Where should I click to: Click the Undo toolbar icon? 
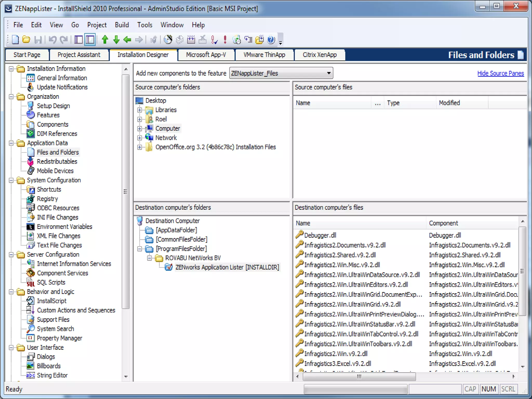pos(52,39)
